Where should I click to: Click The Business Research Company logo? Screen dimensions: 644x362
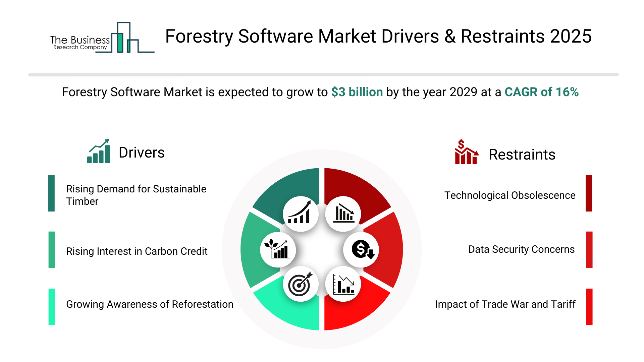click(102, 38)
